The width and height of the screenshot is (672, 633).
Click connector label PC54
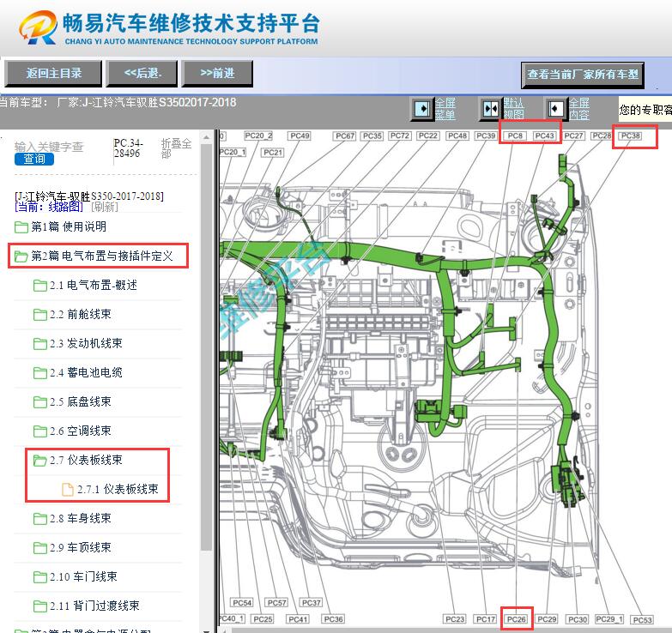[242, 603]
